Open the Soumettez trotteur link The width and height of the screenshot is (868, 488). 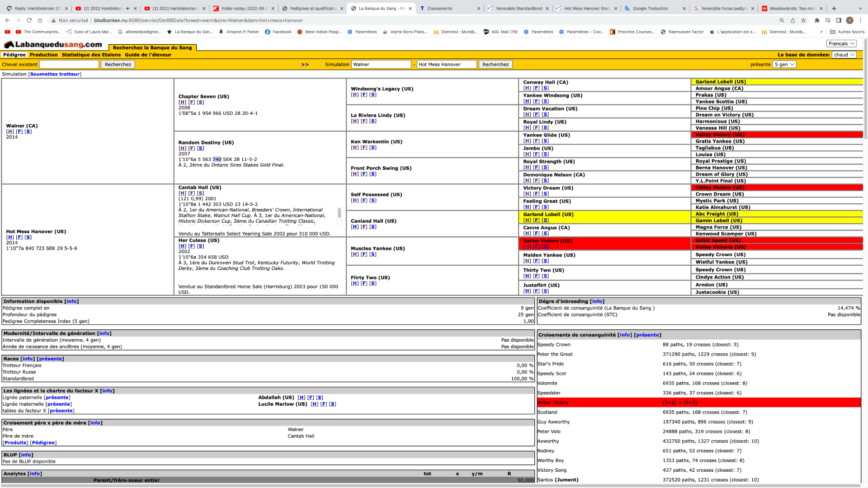[55, 74]
